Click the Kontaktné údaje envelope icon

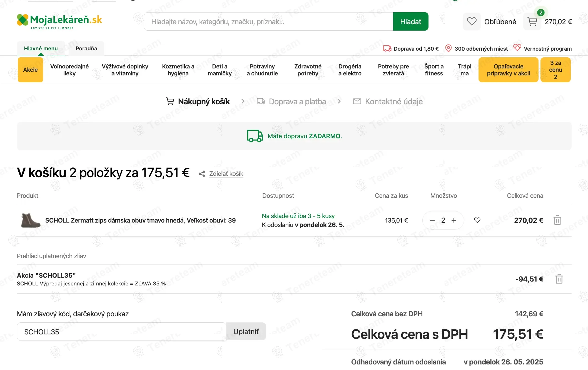pyautogui.click(x=357, y=101)
